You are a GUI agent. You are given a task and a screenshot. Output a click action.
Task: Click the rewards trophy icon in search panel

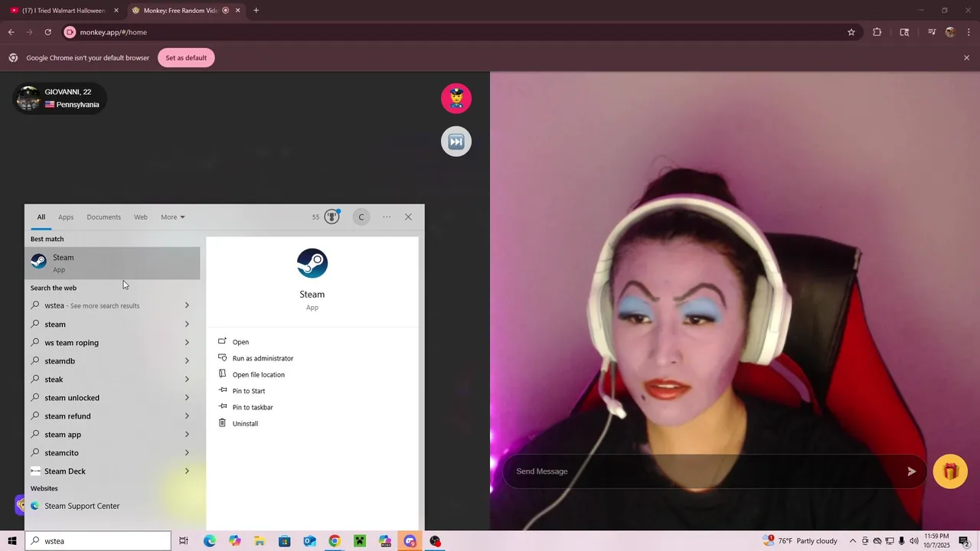point(332,217)
